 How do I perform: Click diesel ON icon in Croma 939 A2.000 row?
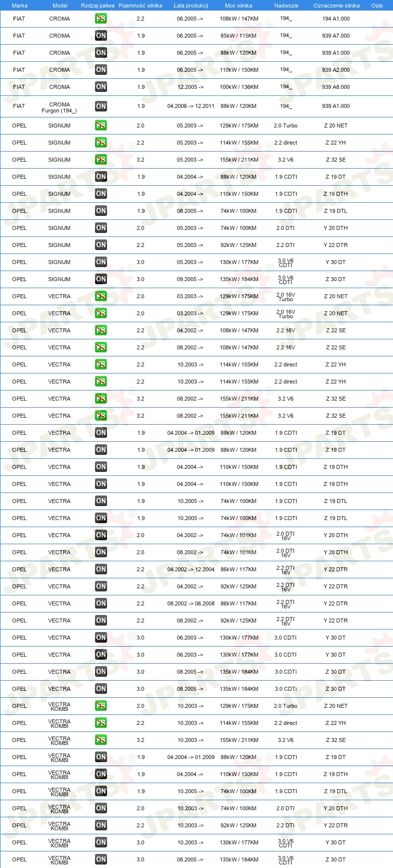click(101, 70)
